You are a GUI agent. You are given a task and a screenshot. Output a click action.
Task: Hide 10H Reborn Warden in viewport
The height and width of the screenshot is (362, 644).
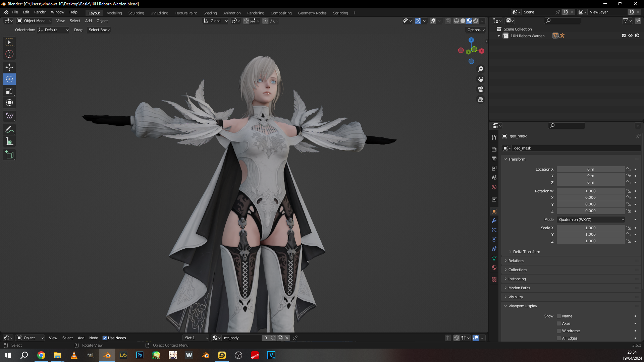(x=631, y=36)
